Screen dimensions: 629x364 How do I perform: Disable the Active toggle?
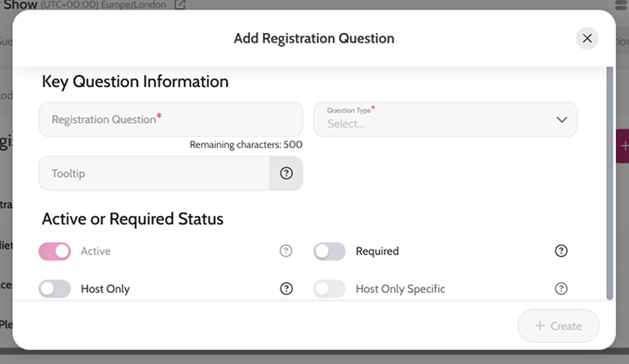[54, 251]
